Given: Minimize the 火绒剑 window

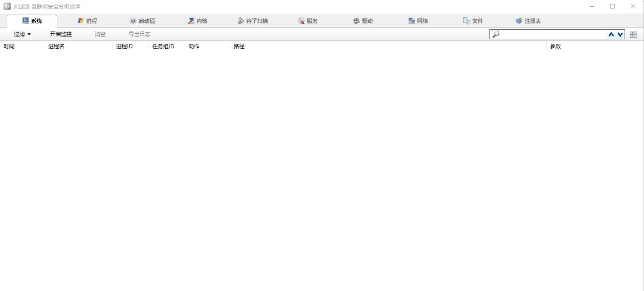Looking at the screenshot, I should coord(592,6).
